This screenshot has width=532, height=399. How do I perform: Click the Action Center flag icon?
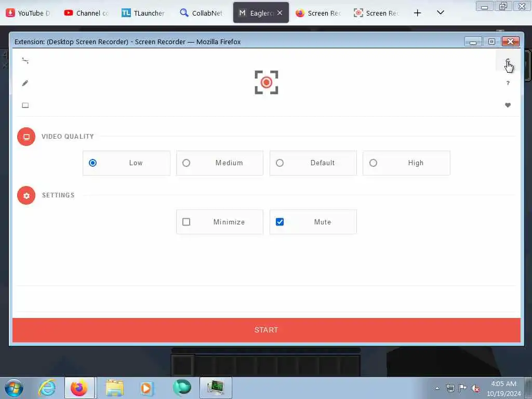462,388
